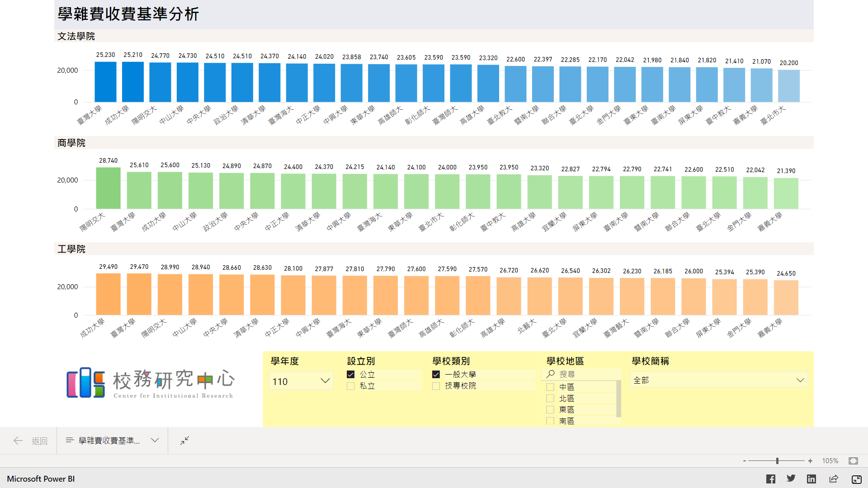The height and width of the screenshot is (488, 868).
Task: Click the 20,200 value label
Action: coord(789,63)
